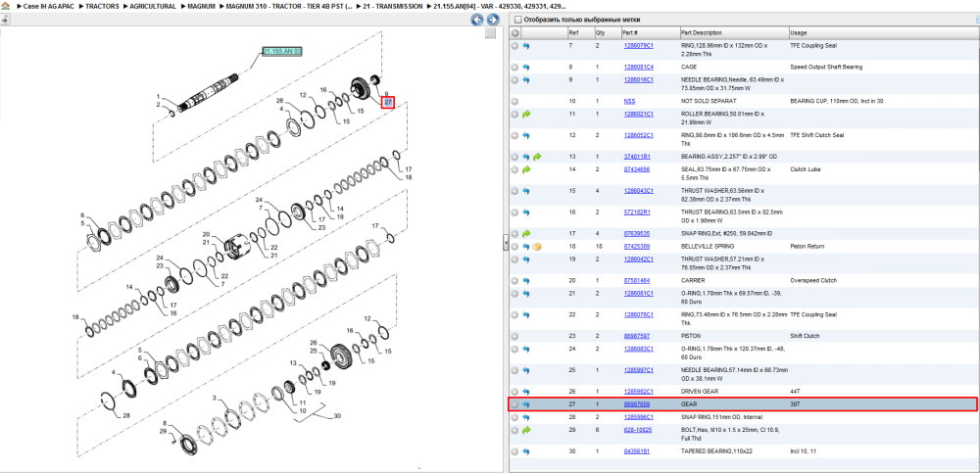The height and width of the screenshot is (473, 980).
Task: Open part number 1286079C1 link
Action: 638,46
